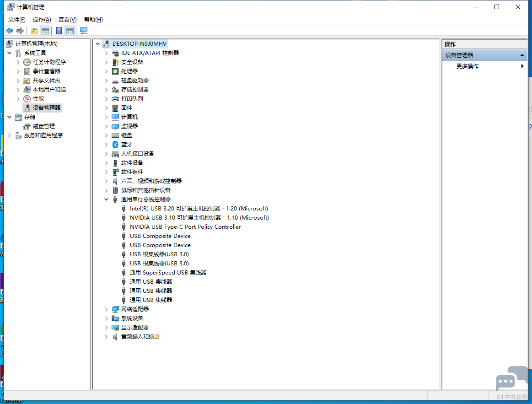Minimize the 计算机管理 window
This screenshot has width=532, height=404.
tap(476, 7)
